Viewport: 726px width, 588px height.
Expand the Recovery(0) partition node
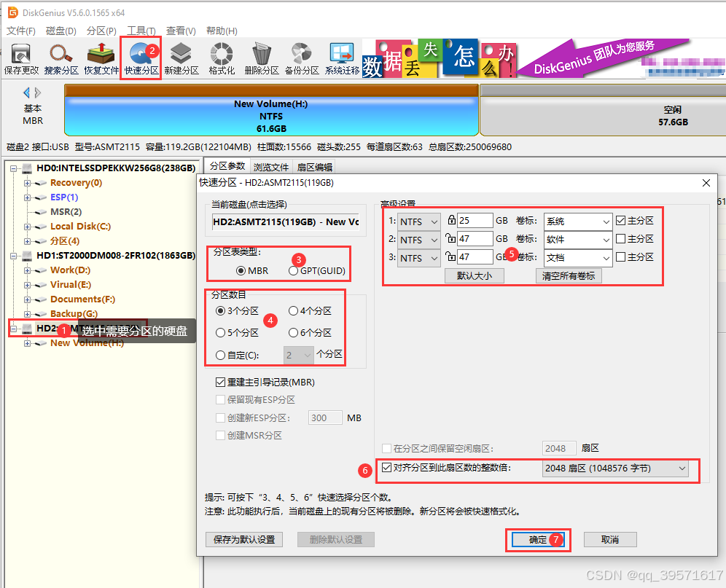[x=27, y=183]
